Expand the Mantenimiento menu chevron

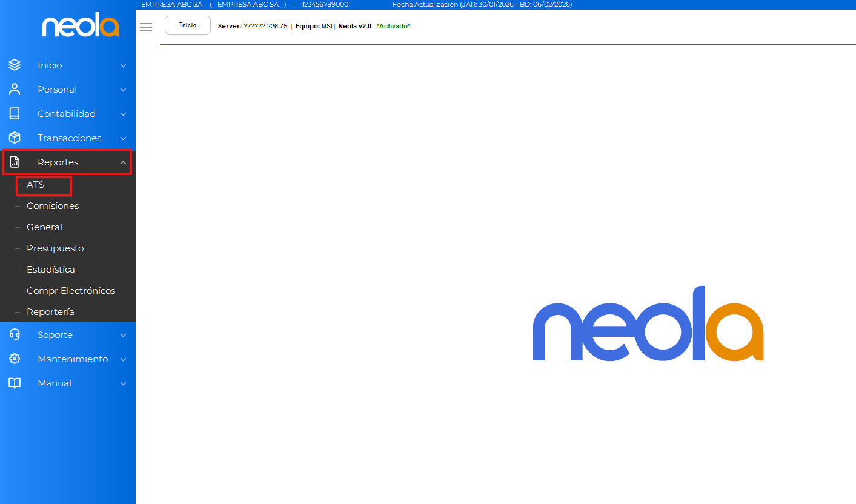click(123, 359)
